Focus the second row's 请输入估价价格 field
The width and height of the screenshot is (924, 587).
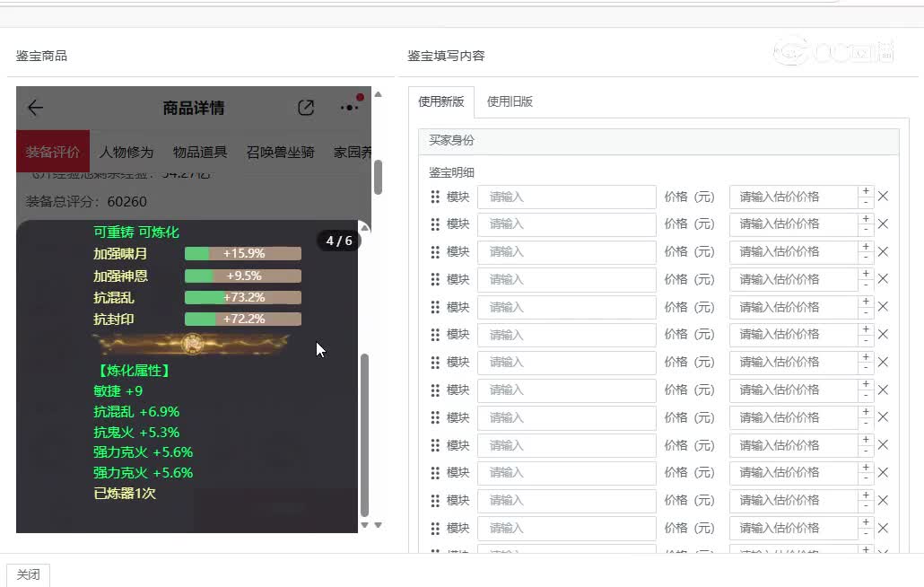pyautogui.click(x=793, y=224)
